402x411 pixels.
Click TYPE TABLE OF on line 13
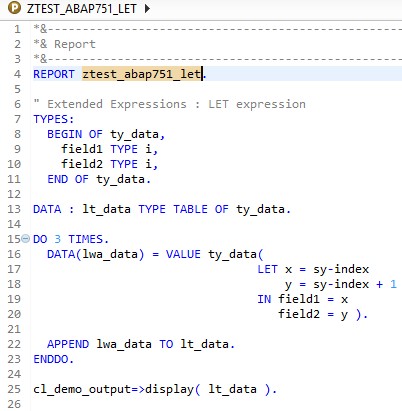183,209
